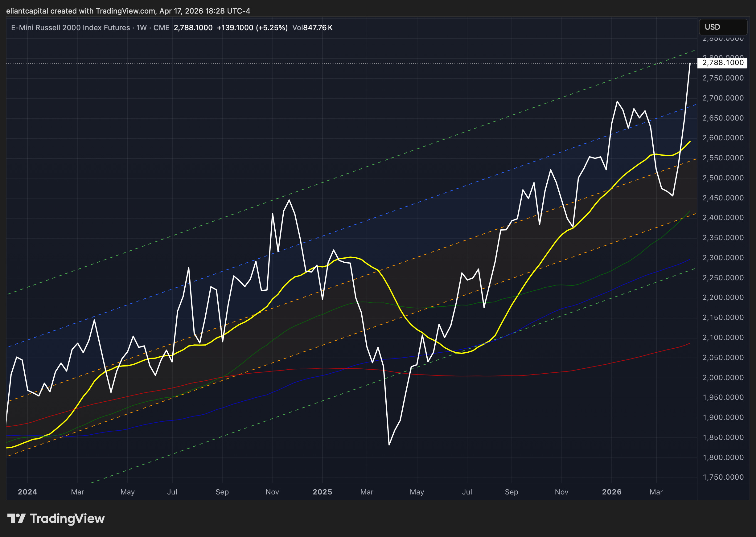Click the 2025 label on time axis

pyautogui.click(x=323, y=492)
